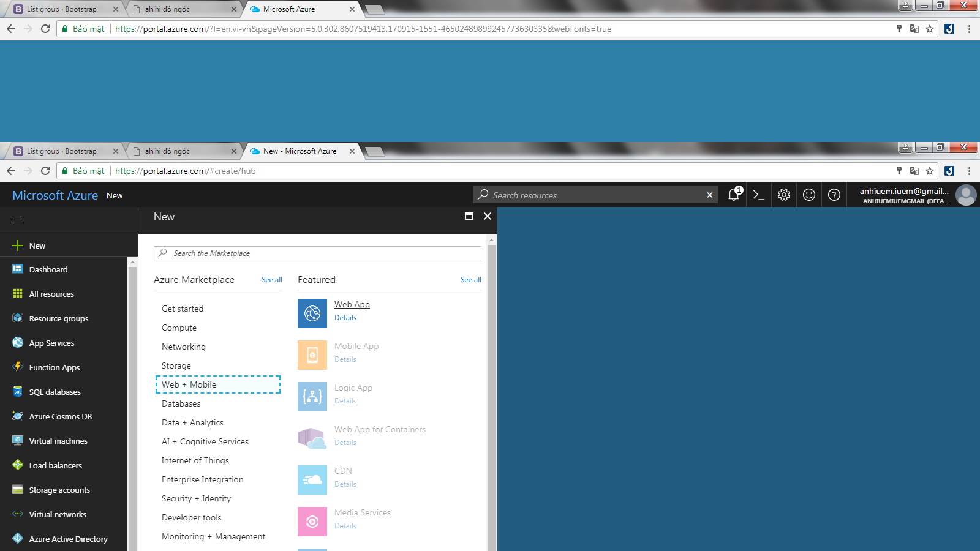Select Security + Identity category

pyautogui.click(x=197, y=498)
